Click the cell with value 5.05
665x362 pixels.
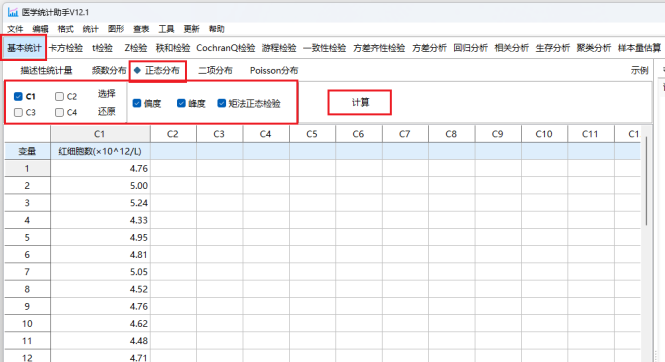click(100, 272)
